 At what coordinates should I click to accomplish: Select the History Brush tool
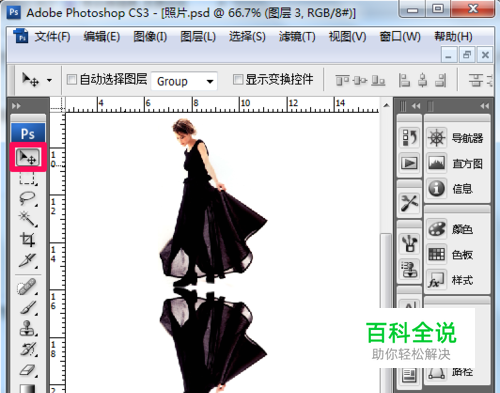coord(27,349)
